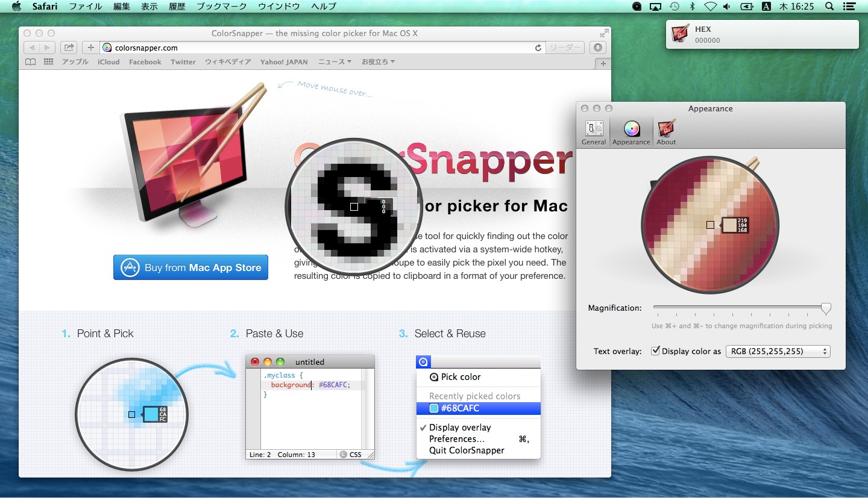The width and height of the screenshot is (868, 498).
Task: Open the Yahoo! JAPAN bookmark
Action: tap(284, 62)
